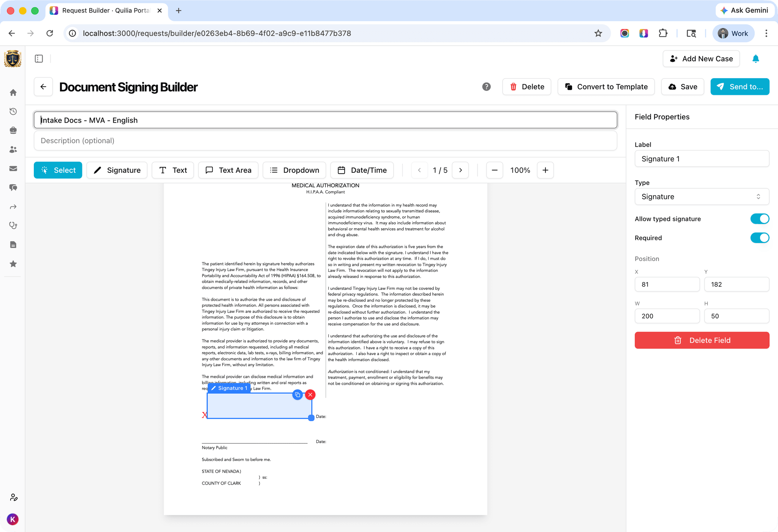Screen dimensions: 778x532
Task: Click Convert to Template
Action: pos(606,87)
